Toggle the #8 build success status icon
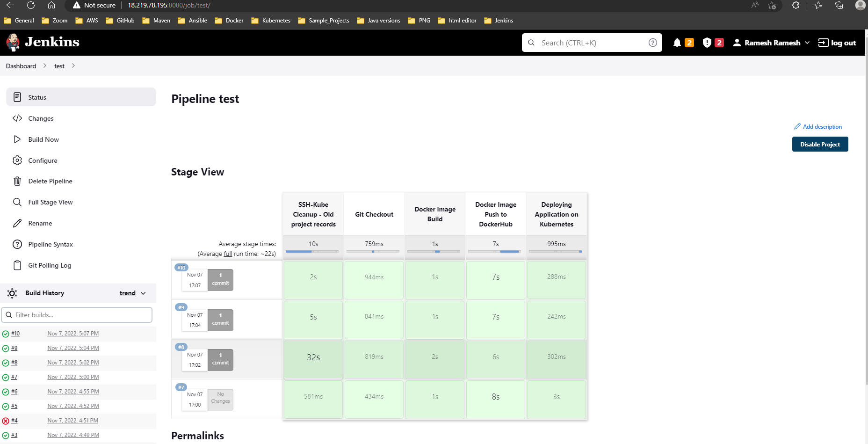The image size is (868, 444). coord(5,363)
